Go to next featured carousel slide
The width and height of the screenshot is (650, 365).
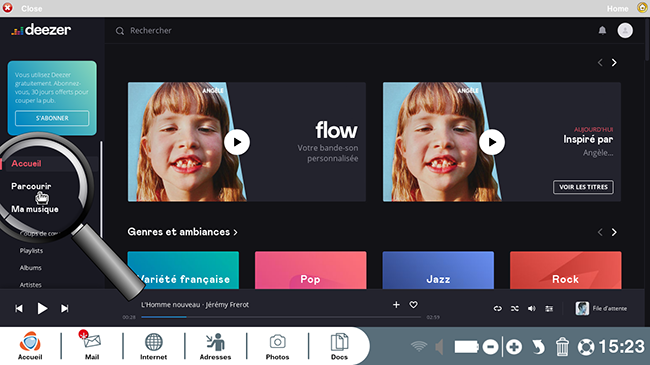614,63
